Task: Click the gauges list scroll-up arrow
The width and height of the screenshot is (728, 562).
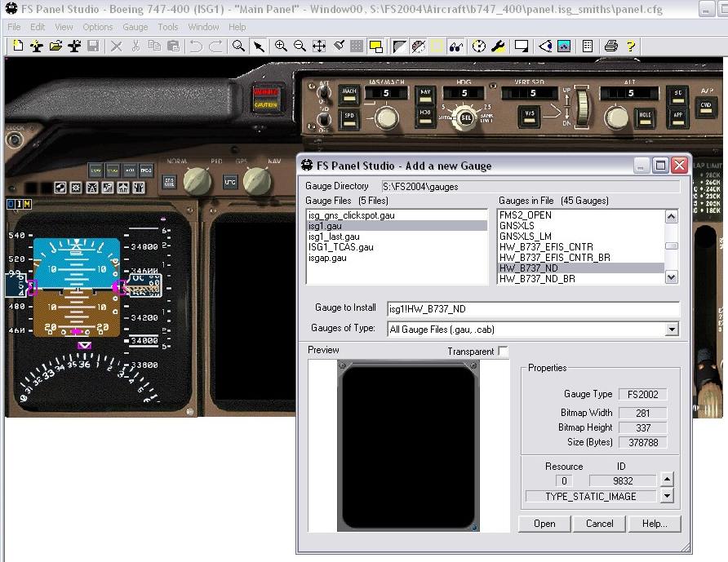Action: [671, 216]
